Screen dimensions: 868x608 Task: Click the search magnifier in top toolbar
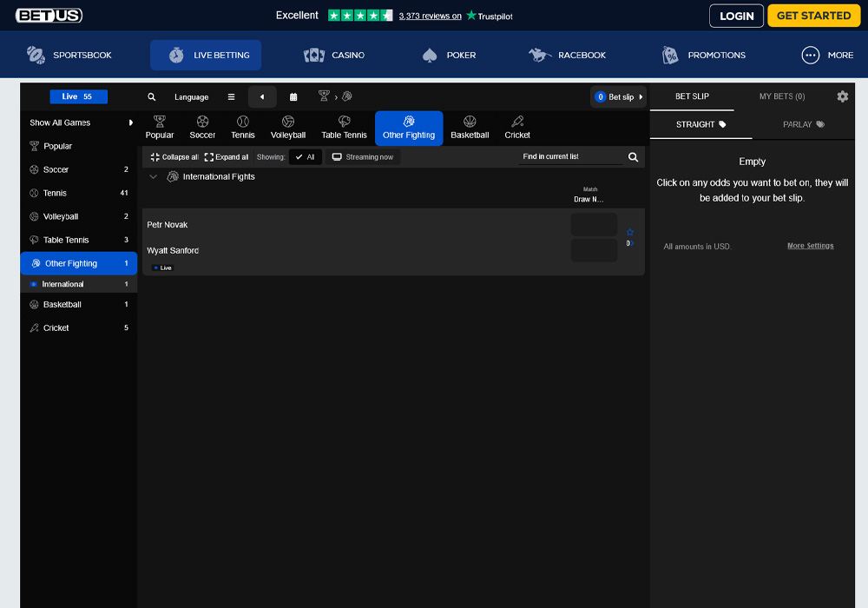pos(151,96)
